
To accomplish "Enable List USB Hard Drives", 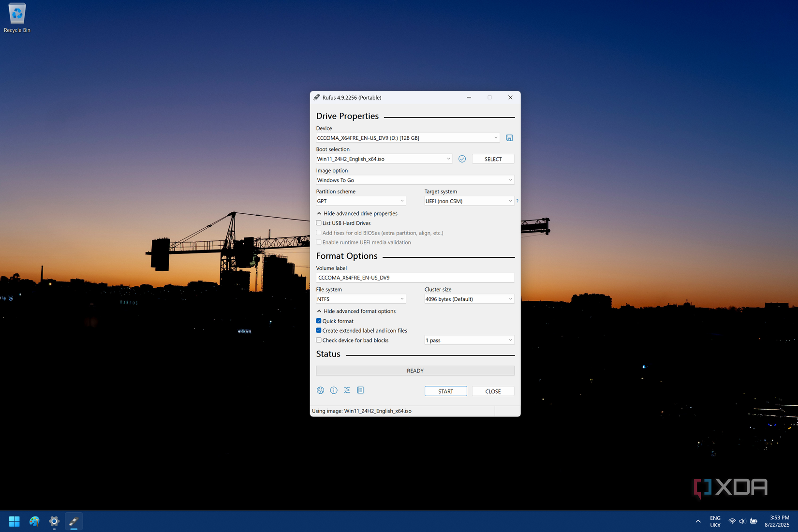I will pyautogui.click(x=319, y=223).
